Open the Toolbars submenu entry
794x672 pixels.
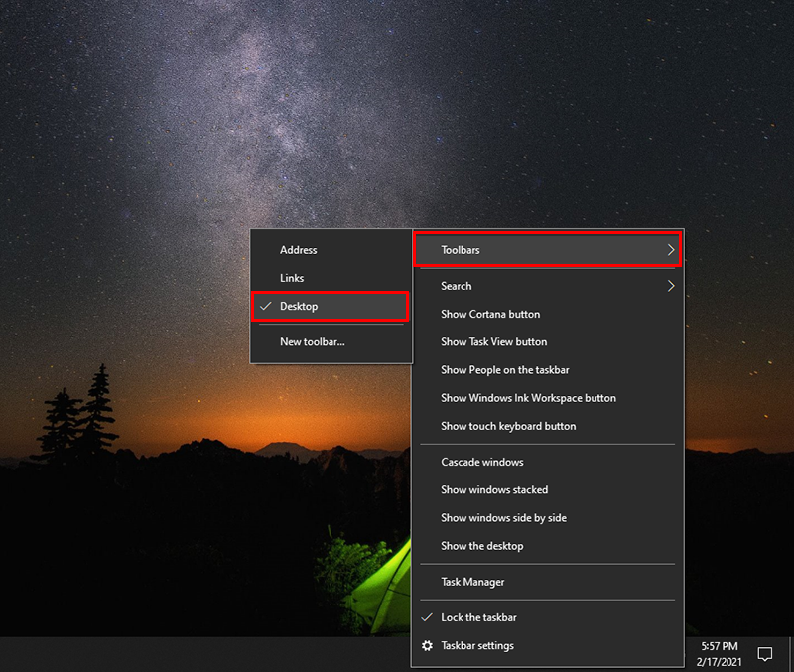(548, 250)
